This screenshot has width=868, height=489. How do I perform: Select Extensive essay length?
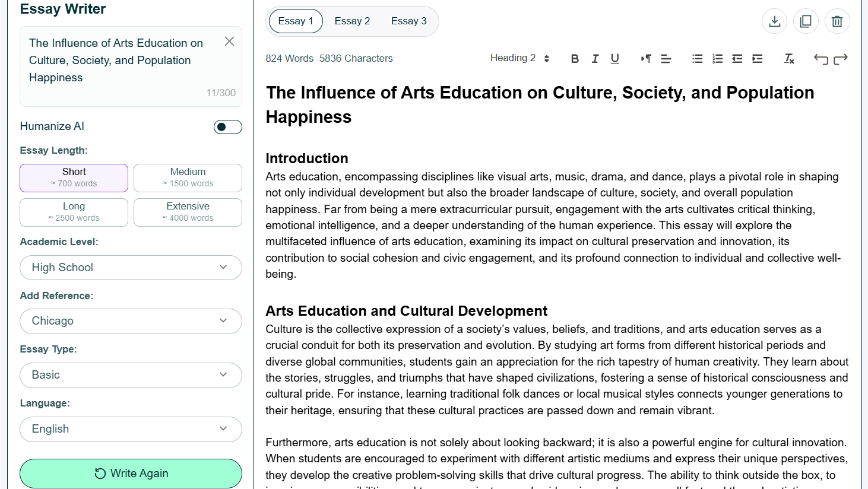tap(188, 212)
